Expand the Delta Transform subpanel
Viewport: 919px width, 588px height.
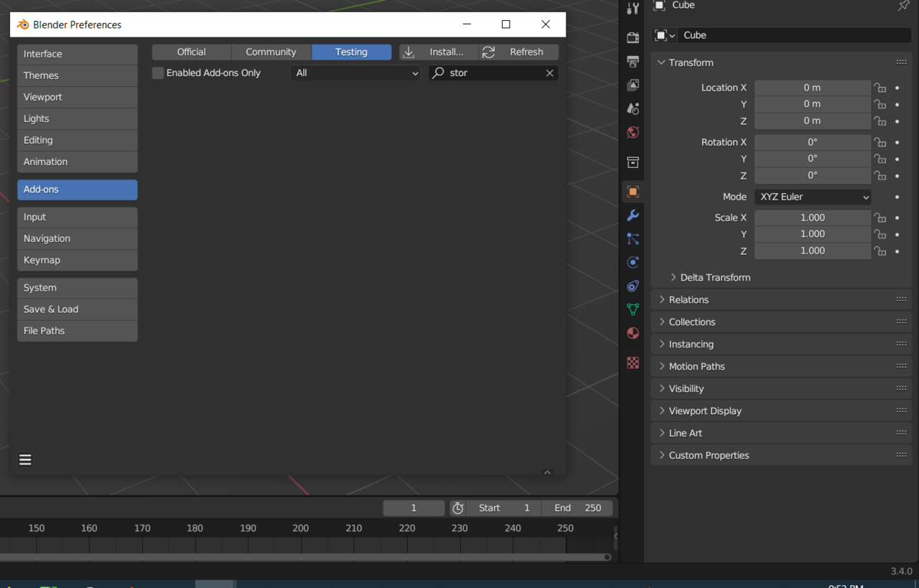673,277
